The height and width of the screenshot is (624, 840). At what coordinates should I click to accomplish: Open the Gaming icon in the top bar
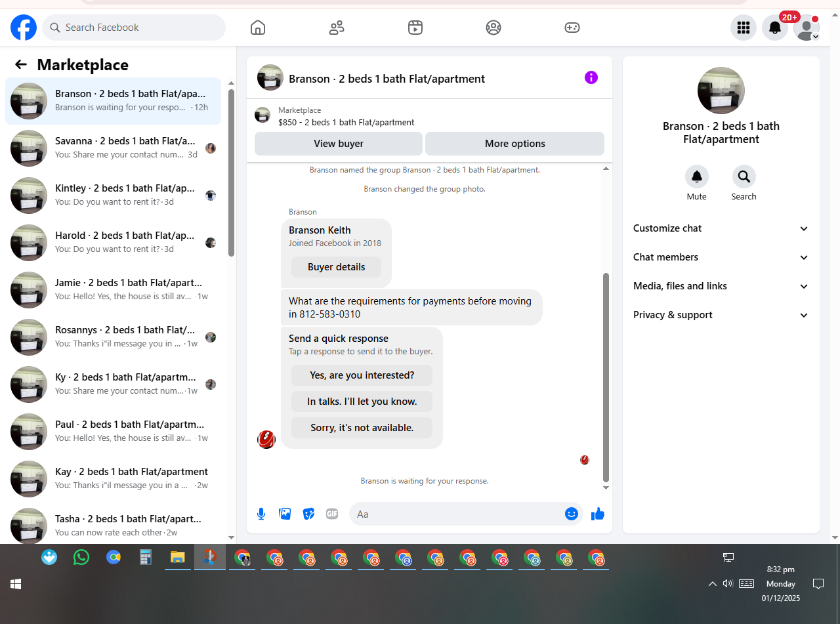(572, 28)
